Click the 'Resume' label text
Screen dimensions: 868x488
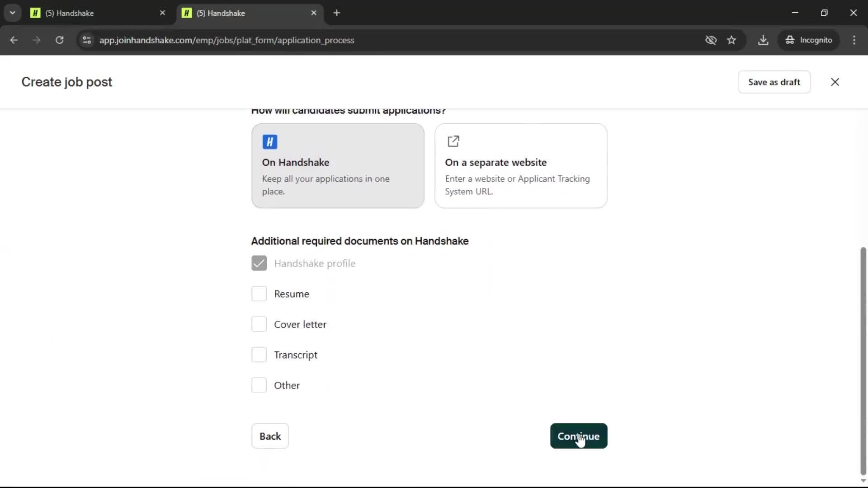(292, 294)
